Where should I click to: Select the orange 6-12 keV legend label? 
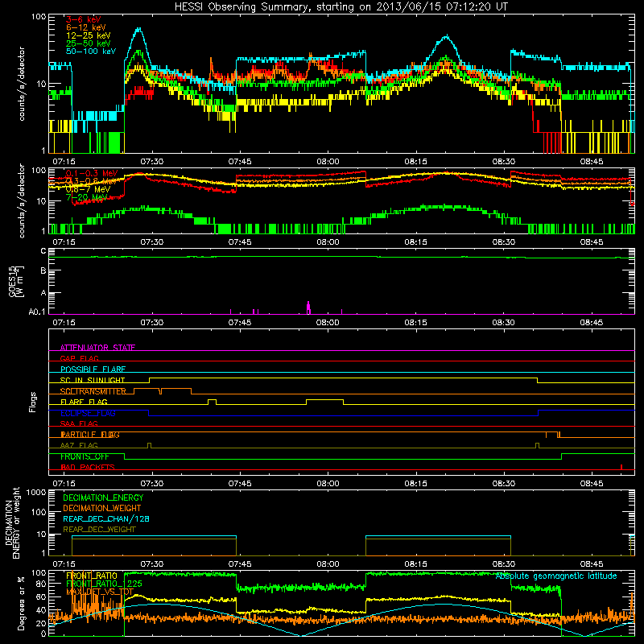point(85,27)
